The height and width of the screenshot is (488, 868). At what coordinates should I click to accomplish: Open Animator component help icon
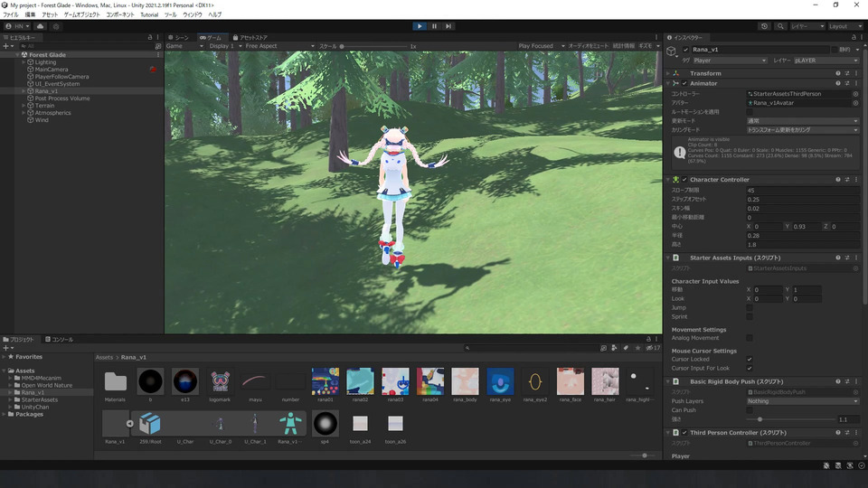(x=838, y=83)
